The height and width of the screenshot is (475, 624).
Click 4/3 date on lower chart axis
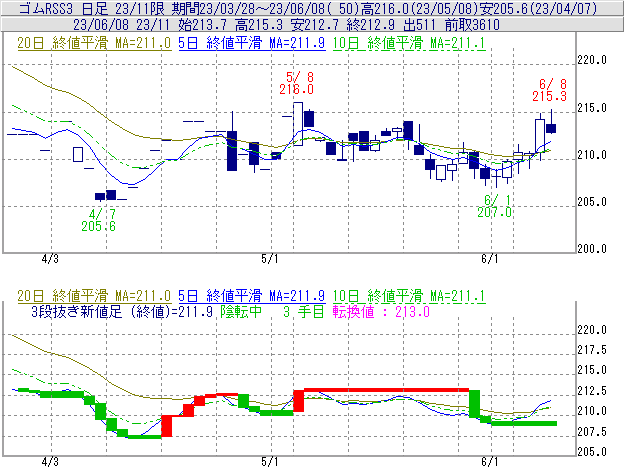(50, 461)
